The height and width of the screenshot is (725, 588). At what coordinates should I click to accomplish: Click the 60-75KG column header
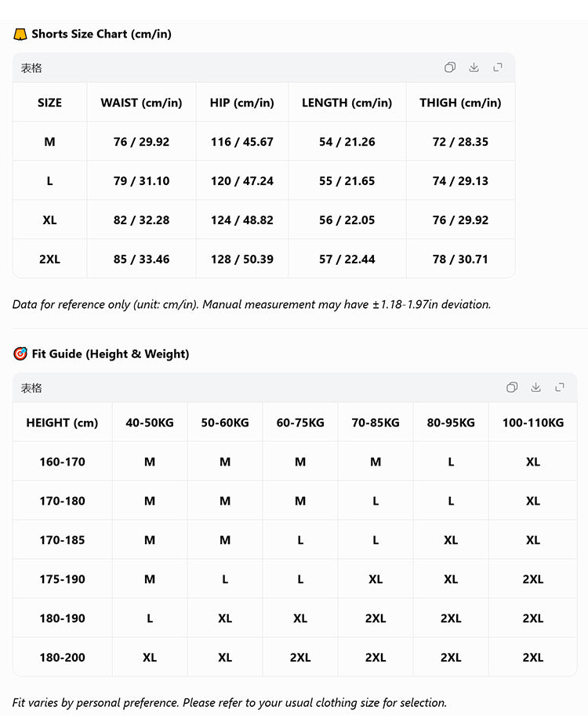(x=300, y=422)
